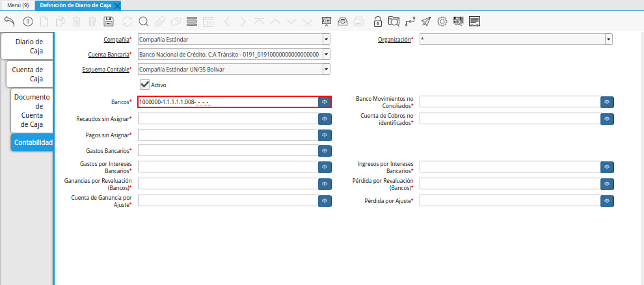Switch to the Menú (9) tab

tap(18, 5)
